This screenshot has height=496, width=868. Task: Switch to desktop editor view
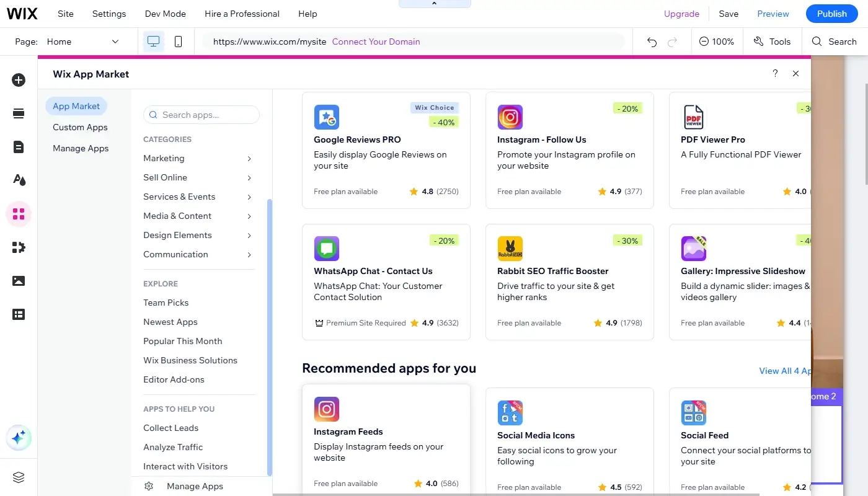point(153,41)
